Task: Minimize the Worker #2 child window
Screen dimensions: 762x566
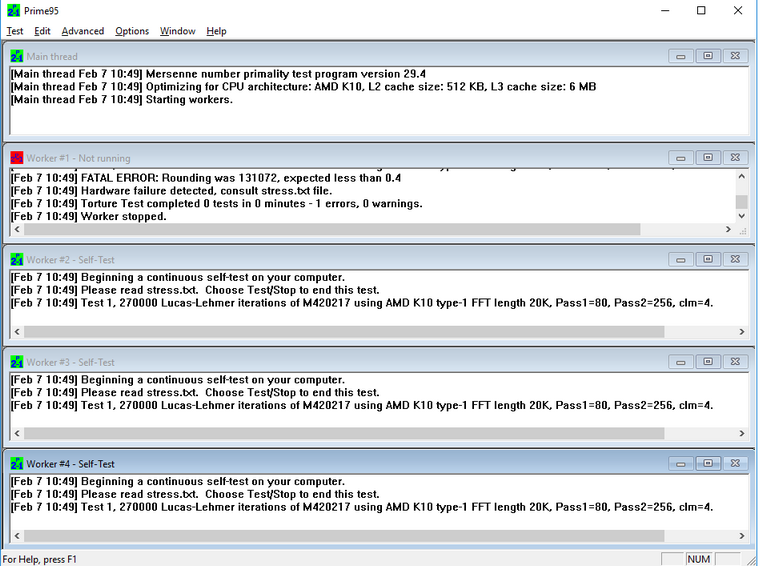Action: (x=680, y=259)
